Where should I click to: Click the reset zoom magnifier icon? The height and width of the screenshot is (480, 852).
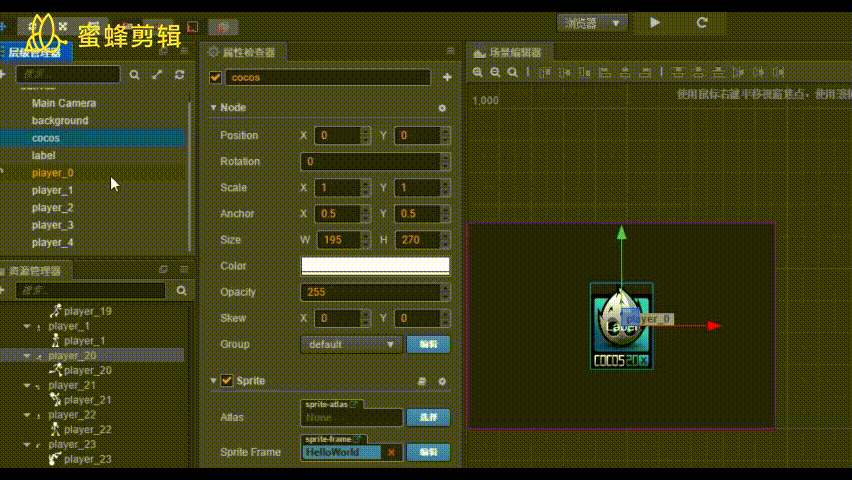pyautogui.click(x=512, y=72)
